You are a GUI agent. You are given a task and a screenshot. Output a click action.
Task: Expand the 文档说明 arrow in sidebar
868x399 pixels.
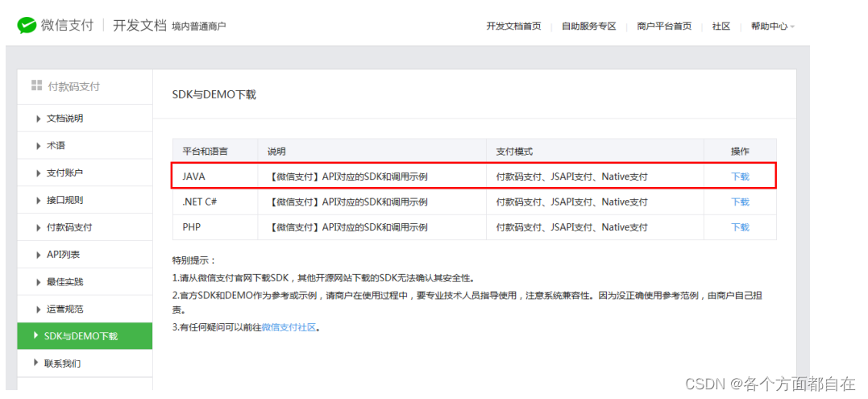click(x=38, y=118)
